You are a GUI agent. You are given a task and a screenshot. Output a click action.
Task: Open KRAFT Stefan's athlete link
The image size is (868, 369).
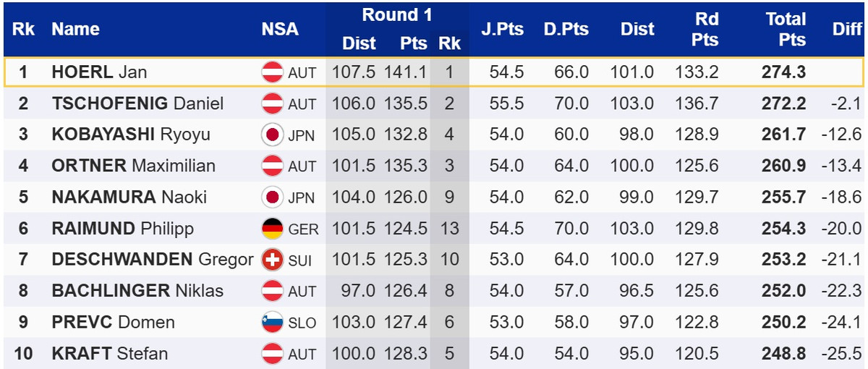coord(110,353)
